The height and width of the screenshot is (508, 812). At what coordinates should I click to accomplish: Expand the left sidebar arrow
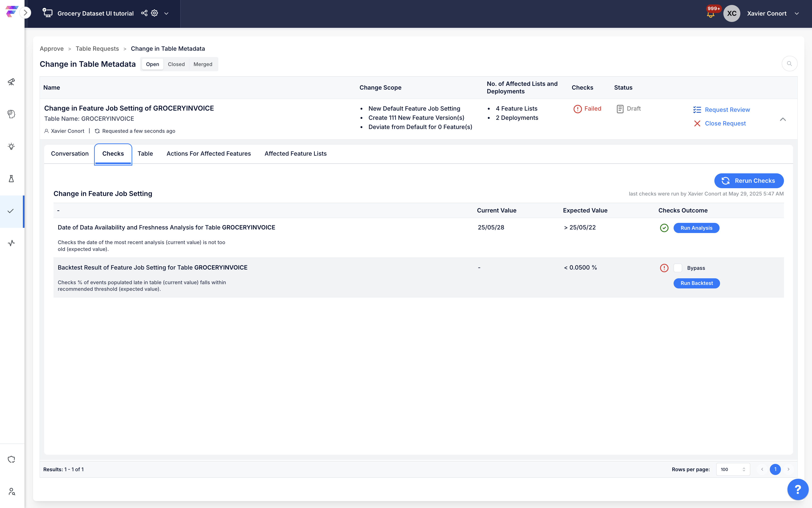(25, 13)
